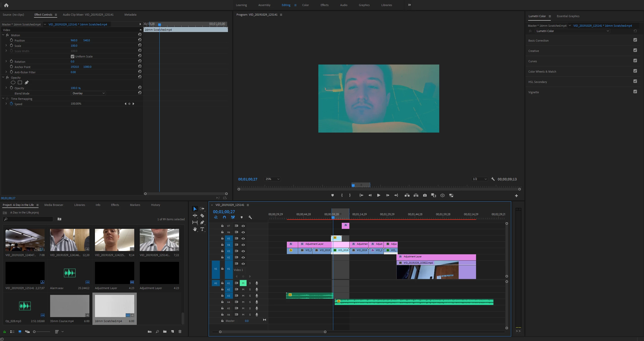The width and height of the screenshot is (644, 341).
Task: Click the Play button in Program monitor
Action: coord(379,195)
